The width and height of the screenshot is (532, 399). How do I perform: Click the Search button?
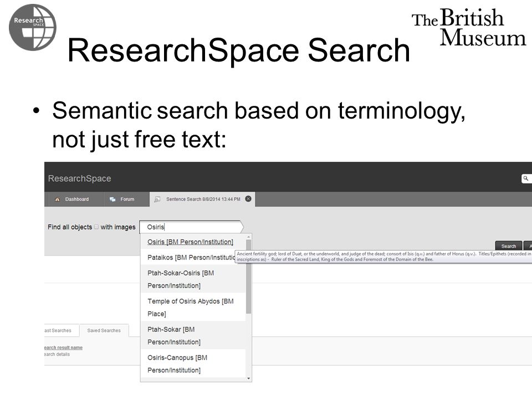[x=509, y=246]
